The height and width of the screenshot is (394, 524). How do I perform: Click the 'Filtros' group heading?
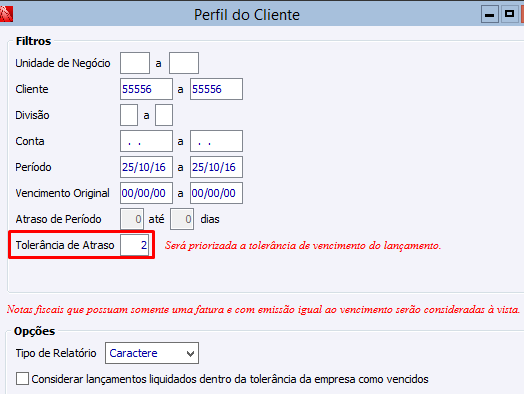click(33, 41)
